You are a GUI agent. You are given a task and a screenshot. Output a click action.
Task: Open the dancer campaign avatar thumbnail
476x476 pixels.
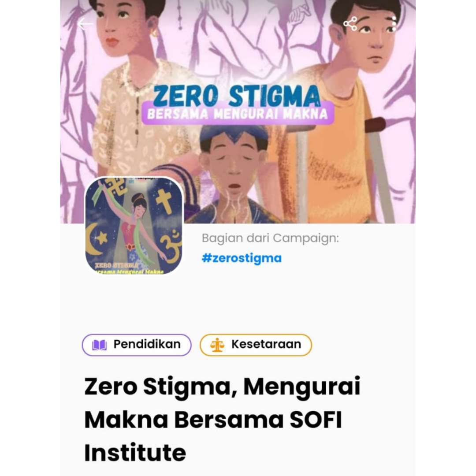coord(134,226)
